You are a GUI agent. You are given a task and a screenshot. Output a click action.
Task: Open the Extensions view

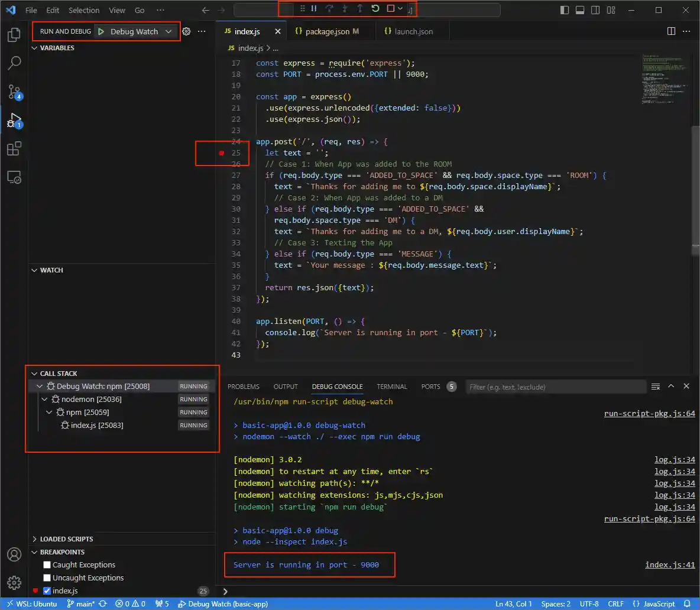[14, 148]
